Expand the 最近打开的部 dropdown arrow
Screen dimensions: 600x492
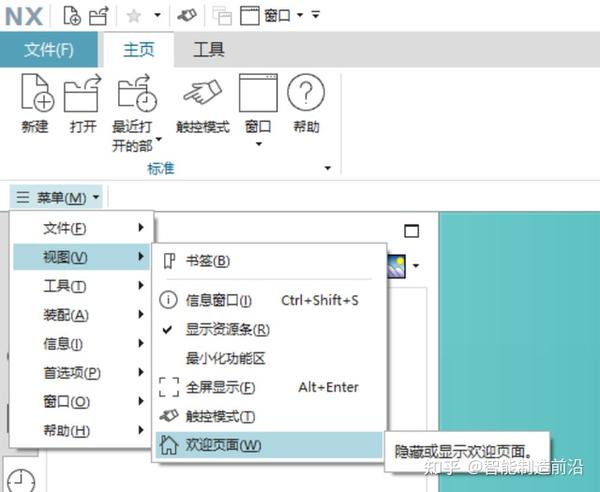coord(159,139)
